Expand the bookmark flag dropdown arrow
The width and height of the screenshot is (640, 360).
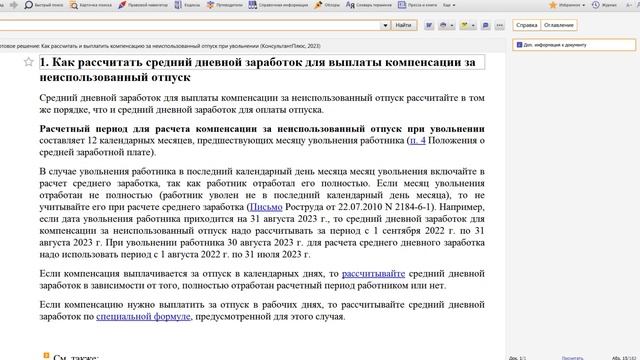pos(473,25)
